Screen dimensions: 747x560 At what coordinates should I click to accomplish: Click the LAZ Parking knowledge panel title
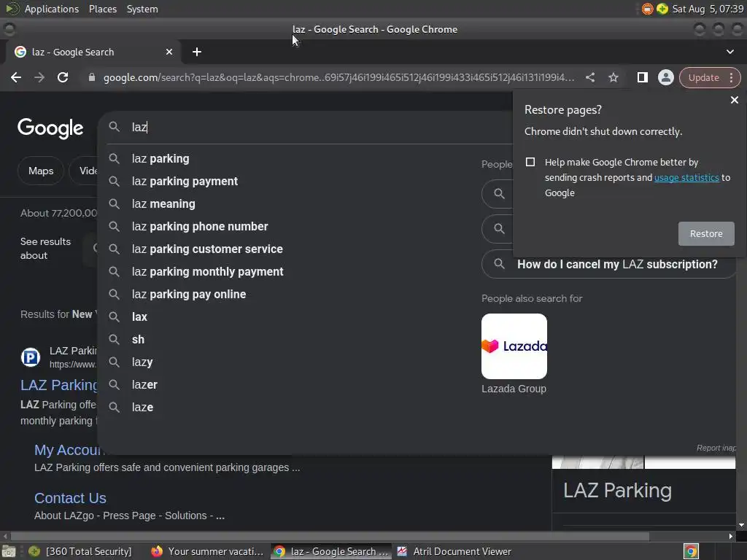(617, 491)
